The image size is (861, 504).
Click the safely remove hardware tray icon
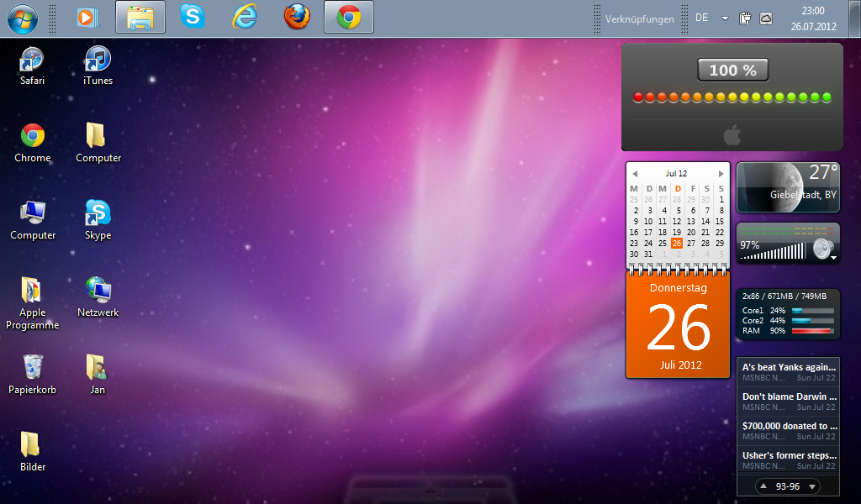click(745, 18)
